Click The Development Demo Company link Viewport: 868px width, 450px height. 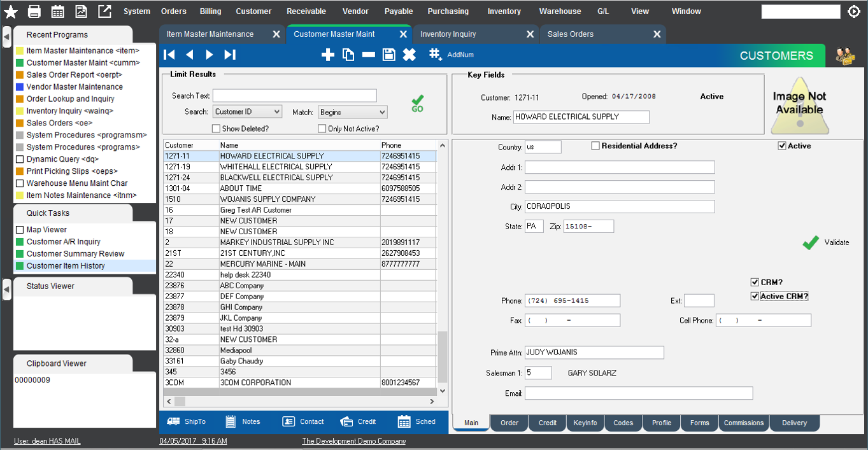coord(354,441)
